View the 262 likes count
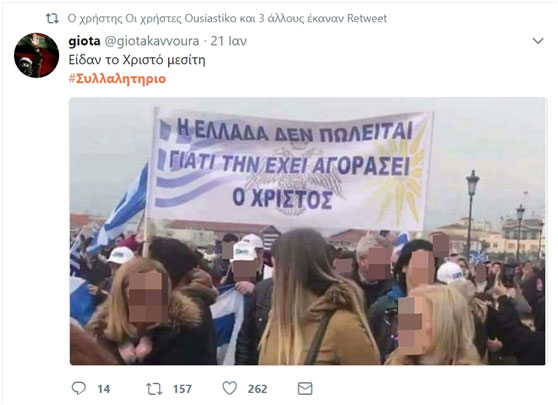The width and height of the screenshot is (558, 405). click(258, 389)
